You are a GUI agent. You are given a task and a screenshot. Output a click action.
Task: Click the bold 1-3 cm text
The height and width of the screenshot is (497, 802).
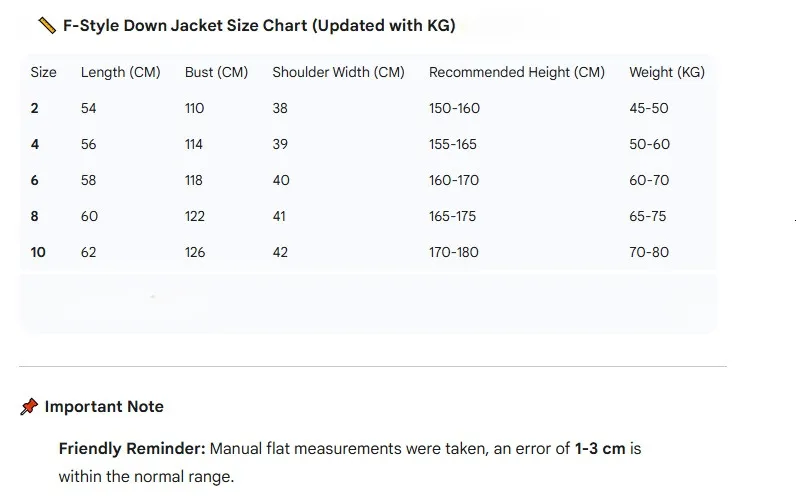pyautogui.click(x=599, y=449)
